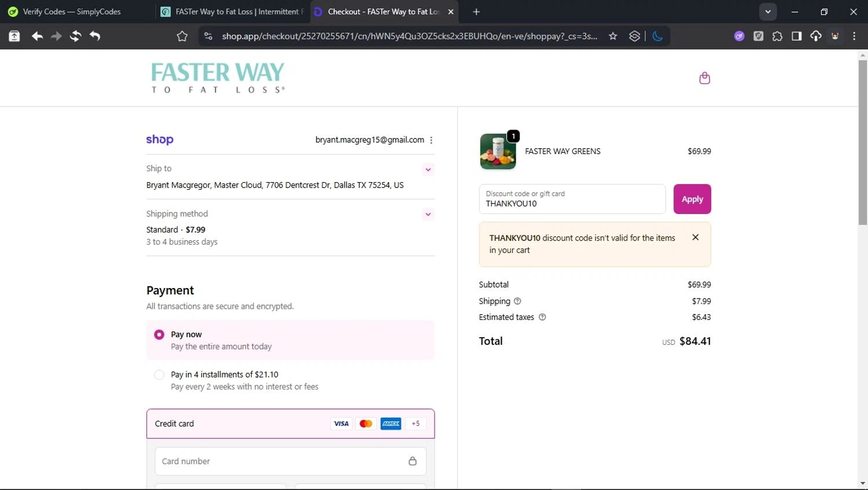Click the American Express logo

tap(391, 423)
